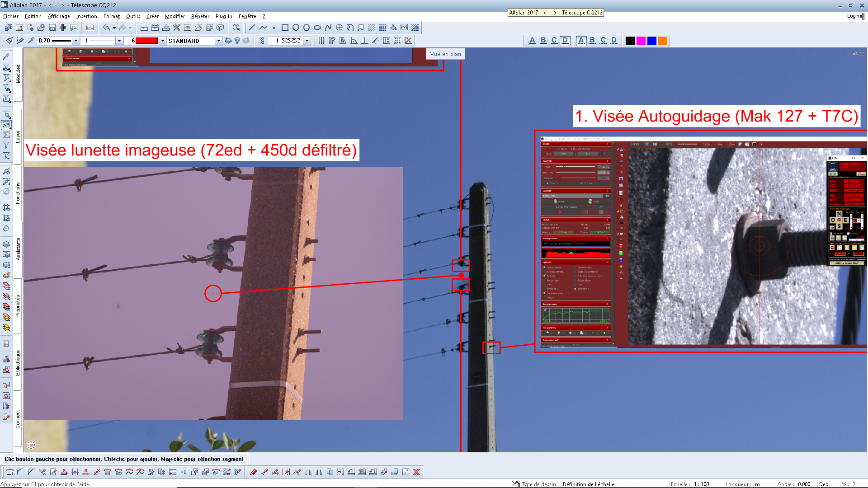The height and width of the screenshot is (488, 868).
Task: Switch to the Bibliothèque side tab
Action: click(18, 362)
